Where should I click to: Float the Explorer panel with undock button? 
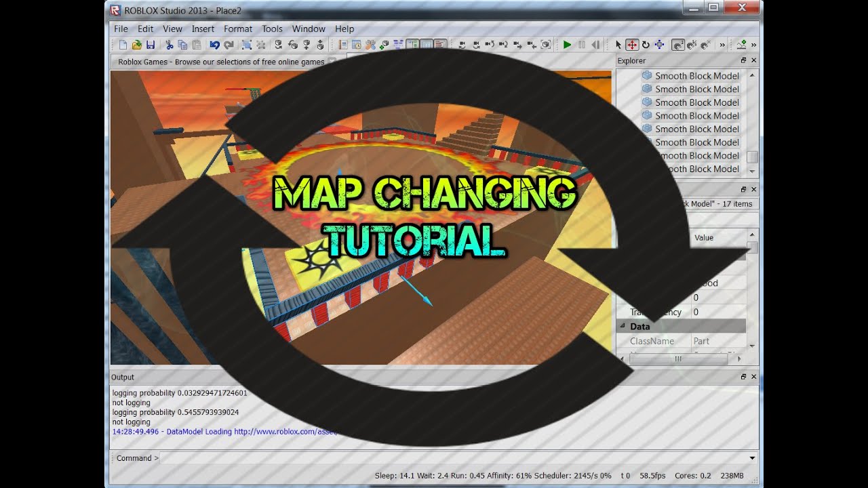pyautogui.click(x=743, y=60)
